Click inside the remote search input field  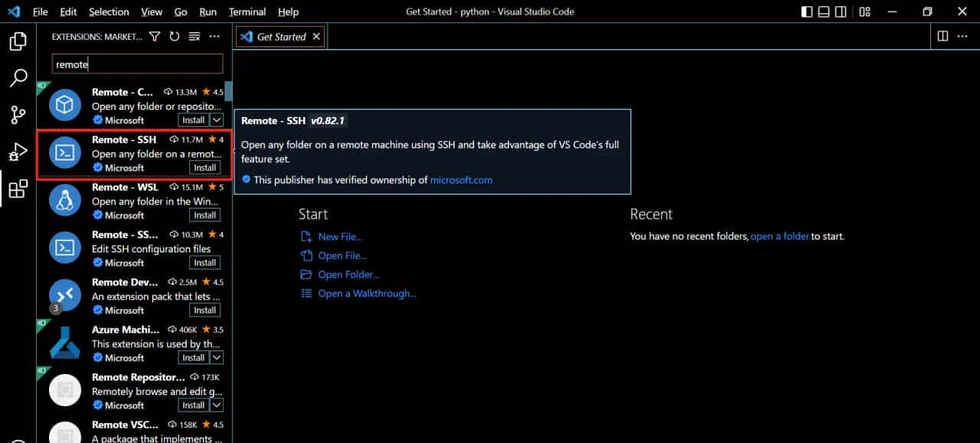(136, 64)
